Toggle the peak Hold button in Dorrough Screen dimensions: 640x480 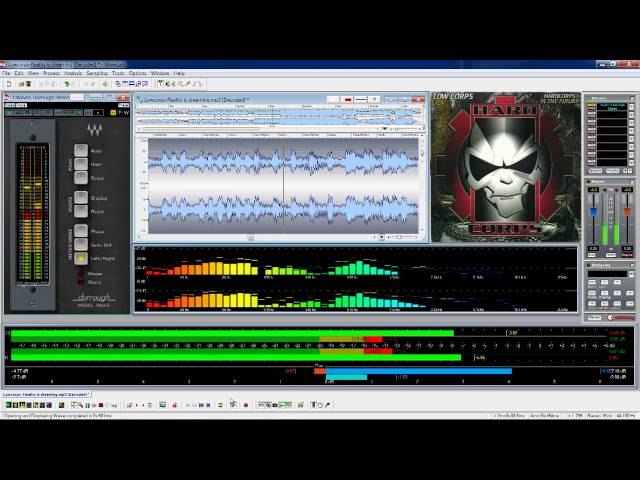(81, 164)
